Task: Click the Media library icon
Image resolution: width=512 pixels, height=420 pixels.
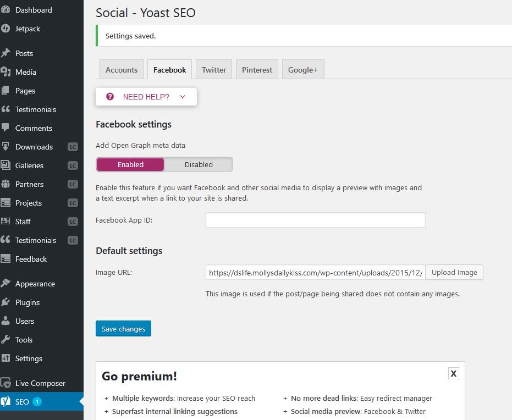Action: click(x=5, y=72)
